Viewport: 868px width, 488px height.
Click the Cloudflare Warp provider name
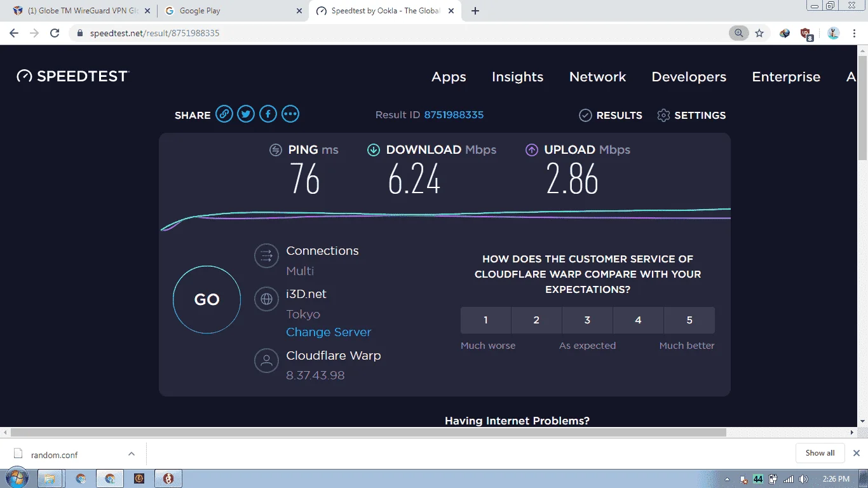tap(334, 356)
